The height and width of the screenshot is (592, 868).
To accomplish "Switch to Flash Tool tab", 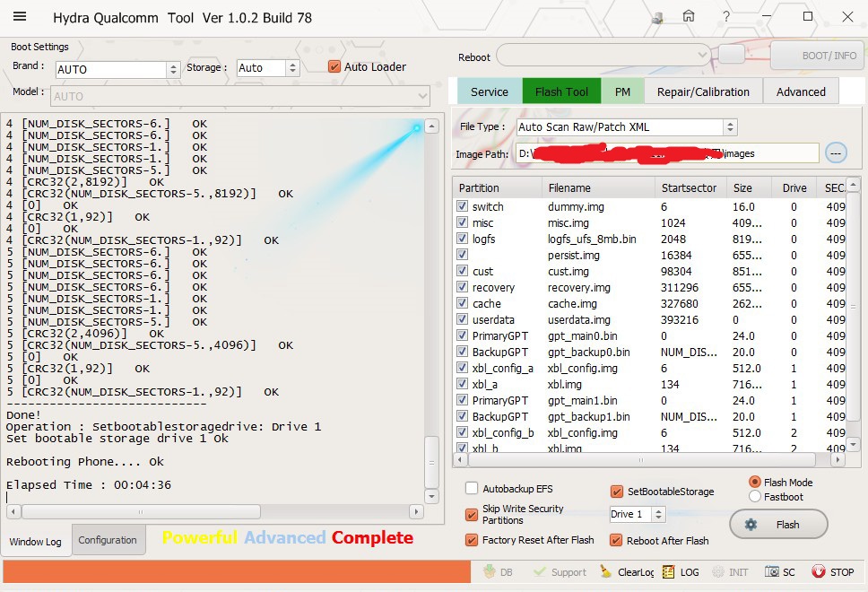I will tap(561, 91).
